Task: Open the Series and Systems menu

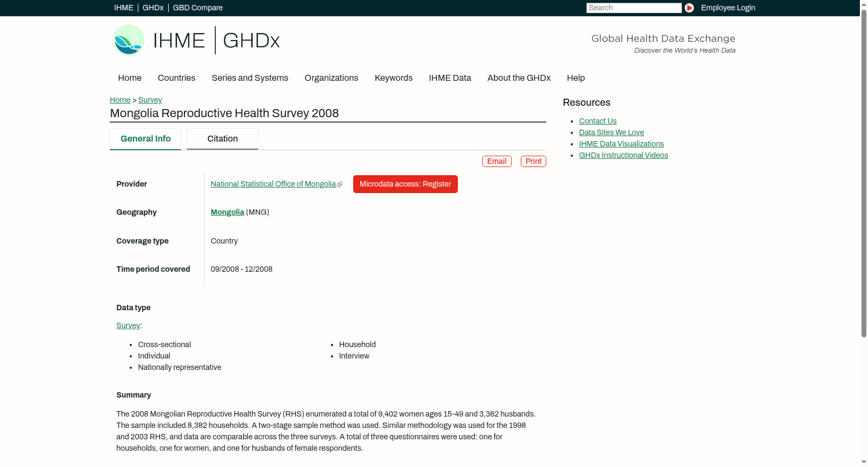Action: pos(250,78)
